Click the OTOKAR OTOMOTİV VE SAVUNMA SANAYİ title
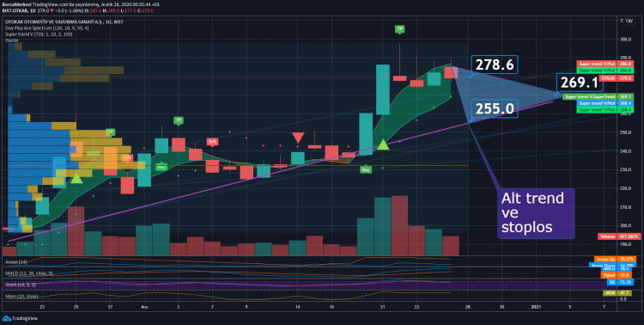The width and height of the screenshot is (644, 325). [x=54, y=21]
